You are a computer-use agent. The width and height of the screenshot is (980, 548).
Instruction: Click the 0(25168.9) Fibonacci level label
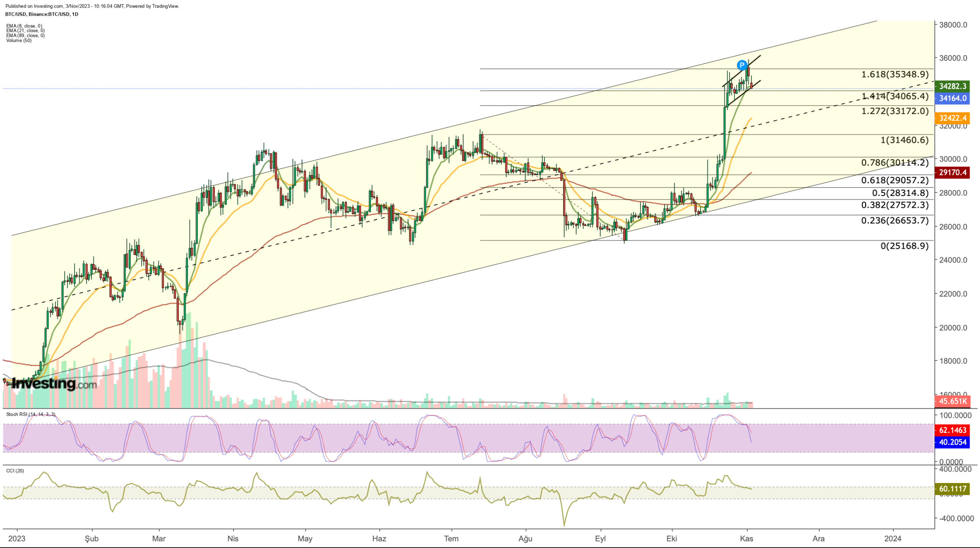click(x=905, y=246)
